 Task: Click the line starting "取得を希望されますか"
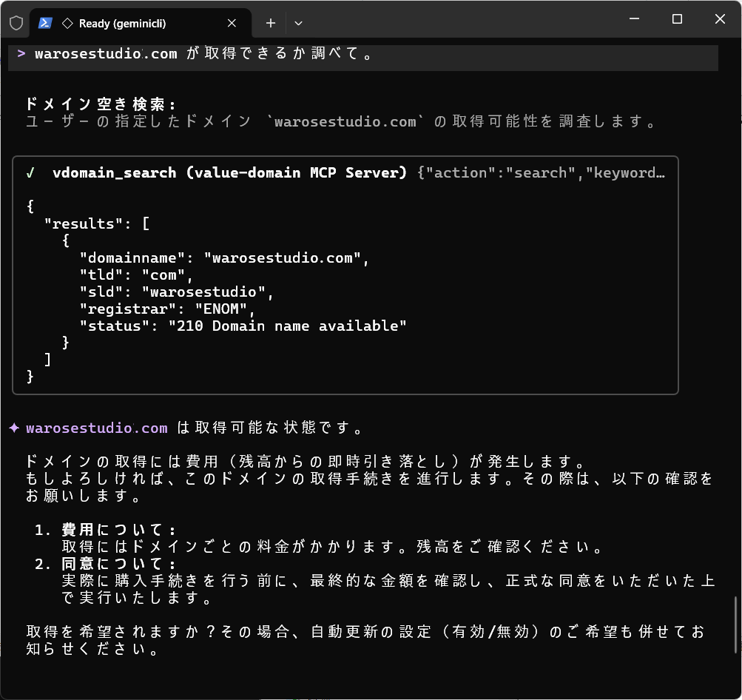coord(365,632)
